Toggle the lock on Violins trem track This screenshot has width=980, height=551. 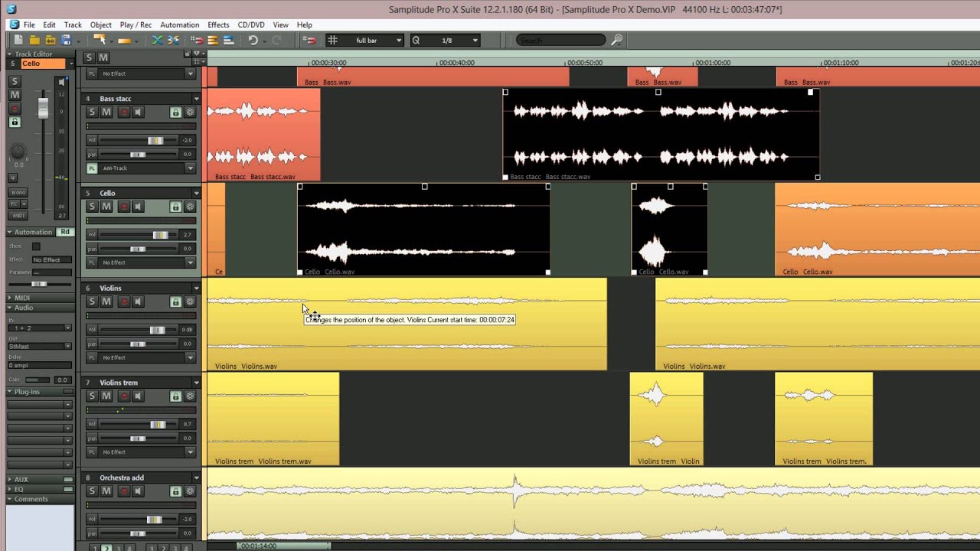[175, 396]
